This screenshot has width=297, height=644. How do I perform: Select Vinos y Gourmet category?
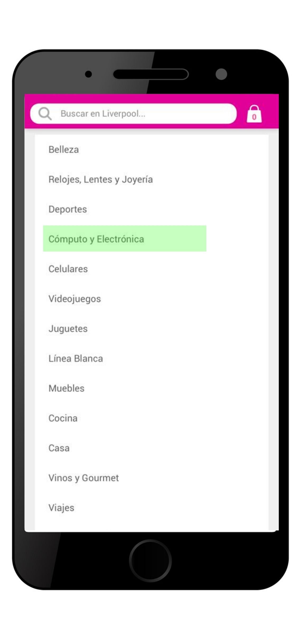coord(84,478)
